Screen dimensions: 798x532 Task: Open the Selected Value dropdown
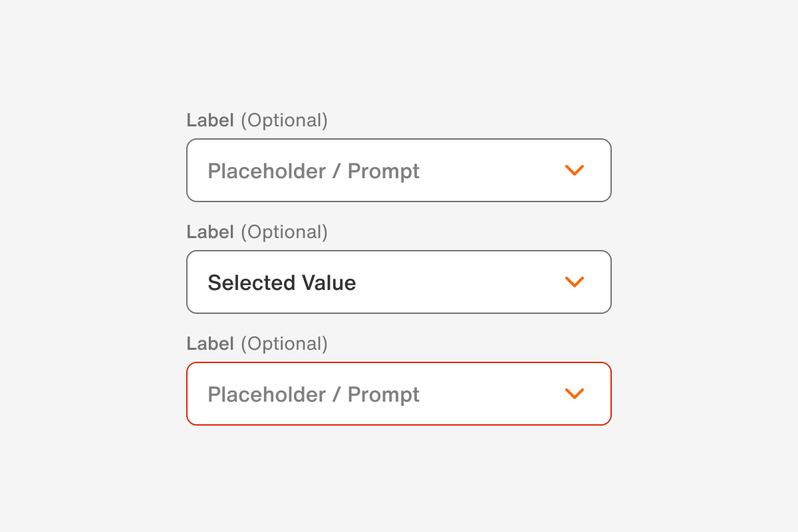tap(399, 282)
